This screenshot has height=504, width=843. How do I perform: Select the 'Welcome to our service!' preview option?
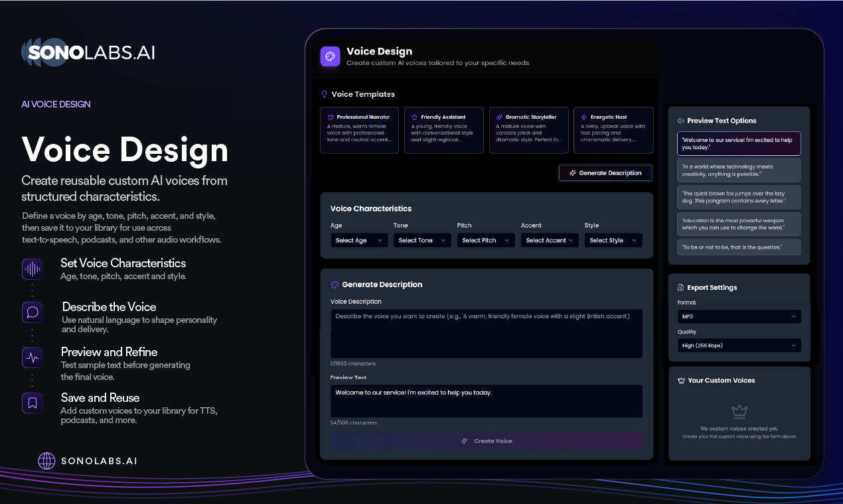coord(739,143)
